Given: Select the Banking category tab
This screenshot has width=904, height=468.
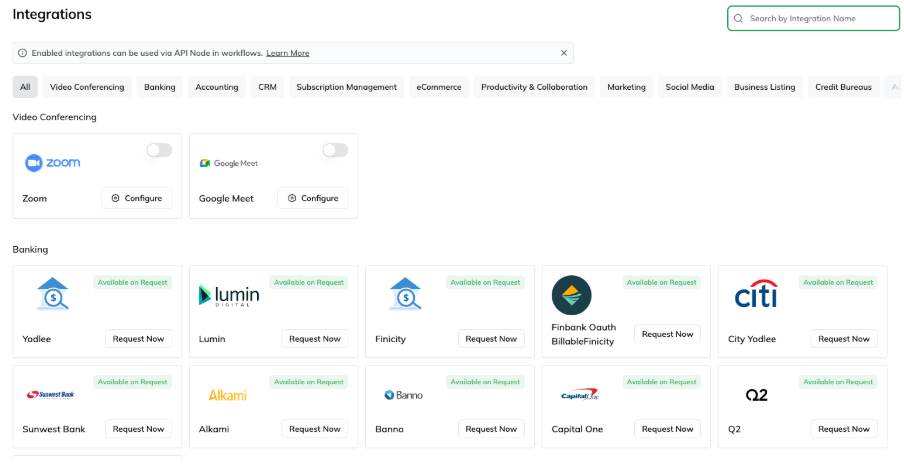Looking at the screenshot, I should point(160,87).
